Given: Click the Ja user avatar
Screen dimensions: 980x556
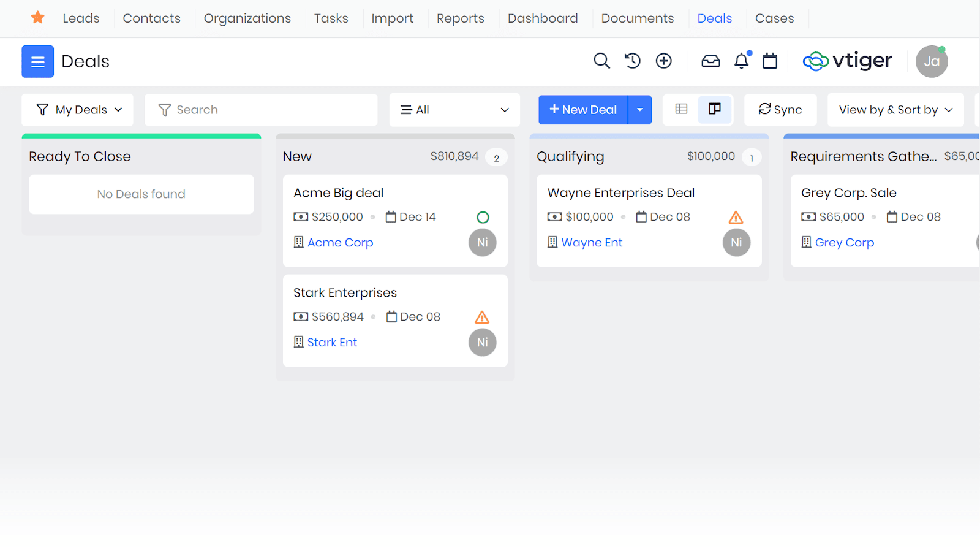Looking at the screenshot, I should pyautogui.click(x=932, y=61).
